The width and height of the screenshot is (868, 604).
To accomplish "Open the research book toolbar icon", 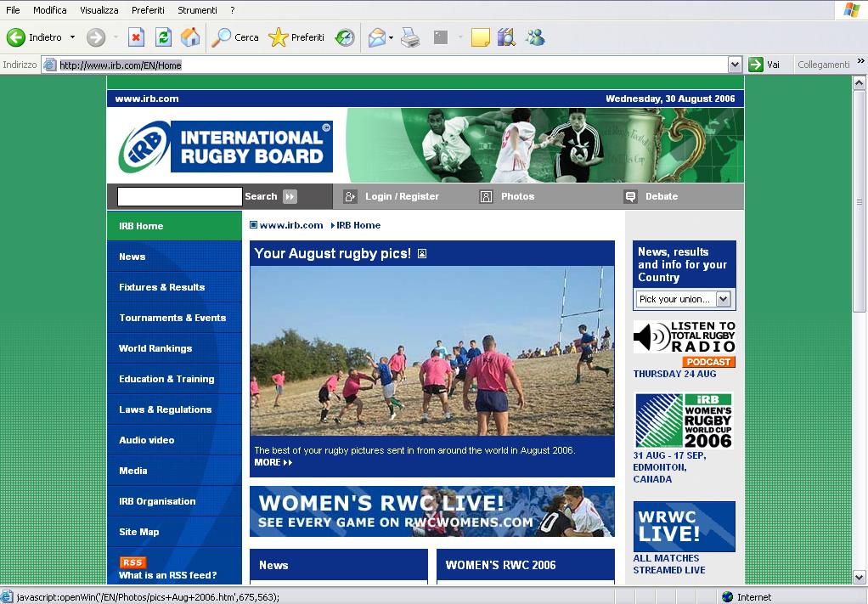I will [506, 37].
